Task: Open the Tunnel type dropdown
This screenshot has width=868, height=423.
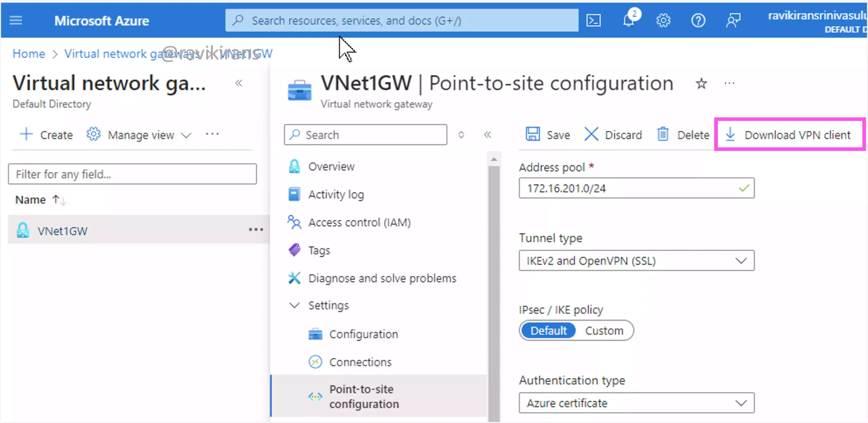Action: click(x=636, y=260)
